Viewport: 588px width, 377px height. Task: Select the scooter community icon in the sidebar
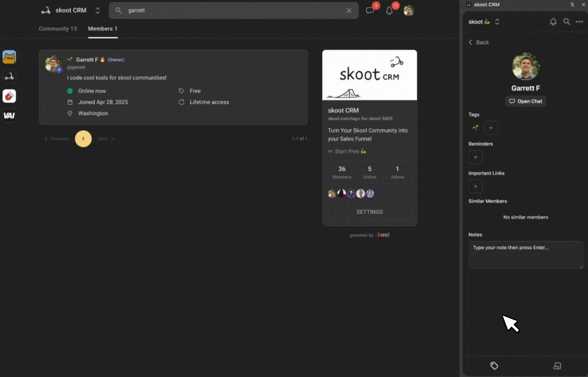click(9, 76)
